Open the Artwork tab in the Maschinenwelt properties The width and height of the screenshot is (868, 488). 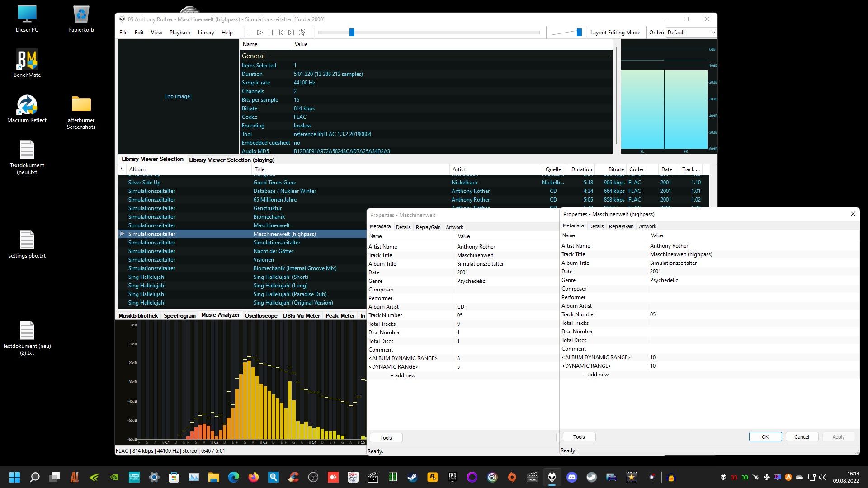coord(454,227)
